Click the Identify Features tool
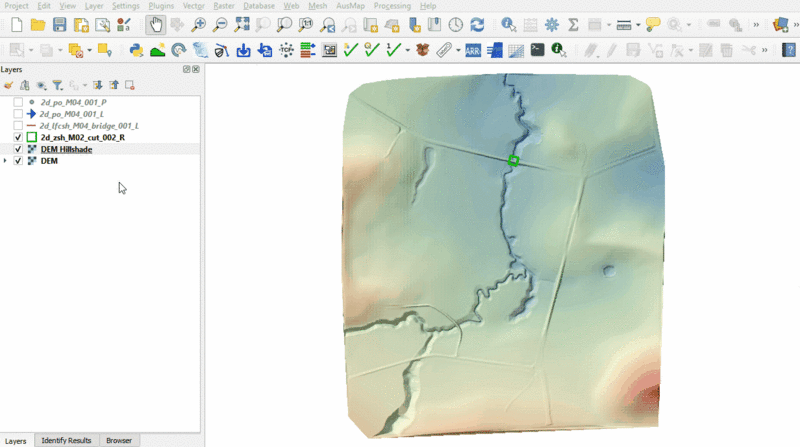This screenshot has width=800, height=447. pyautogui.click(x=509, y=24)
